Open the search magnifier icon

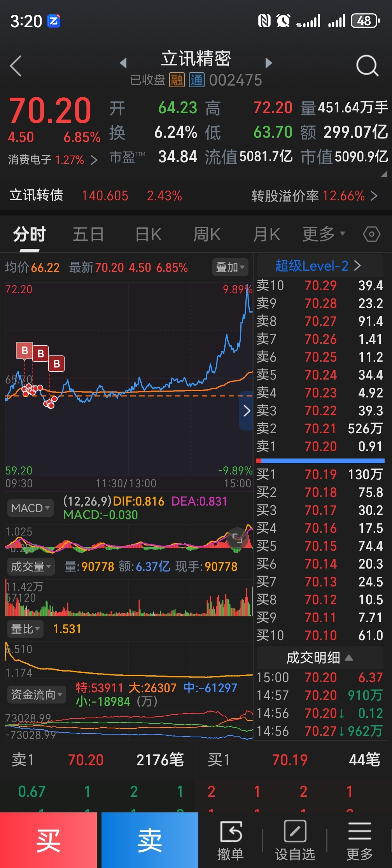coord(367,66)
